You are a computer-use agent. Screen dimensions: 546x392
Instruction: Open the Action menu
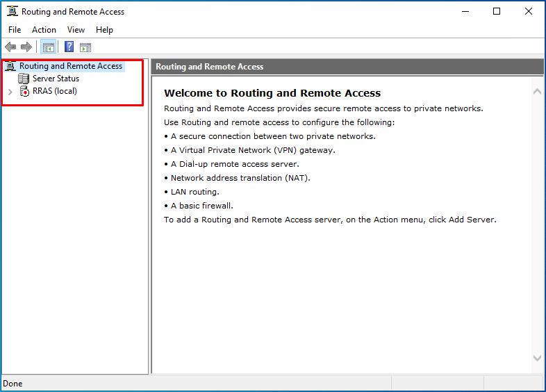pyautogui.click(x=44, y=30)
